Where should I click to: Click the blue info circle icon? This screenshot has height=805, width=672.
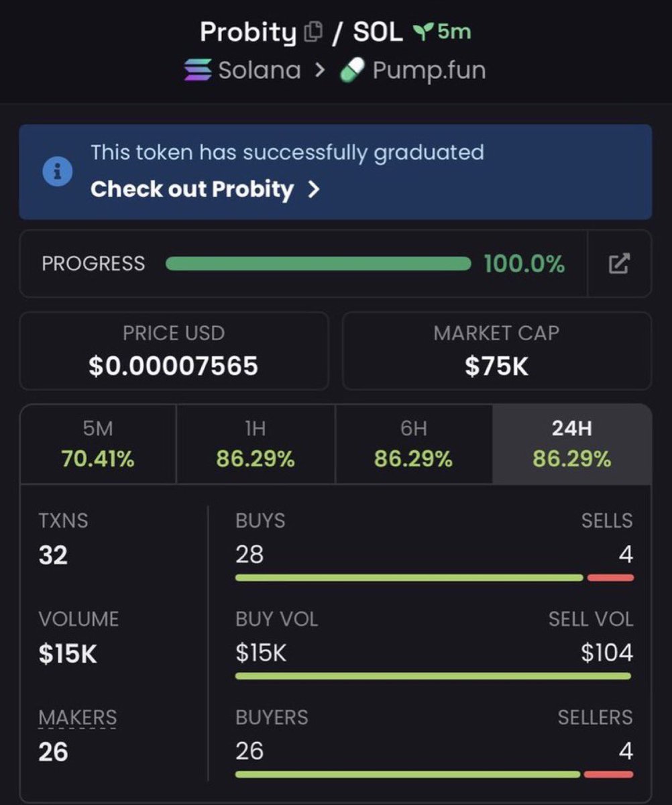coord(57,172)
